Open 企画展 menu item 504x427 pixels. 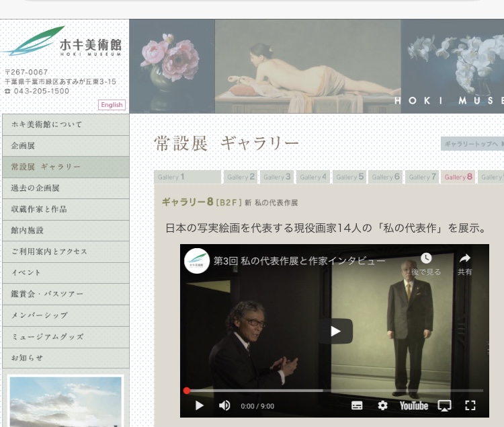point(66,146)
